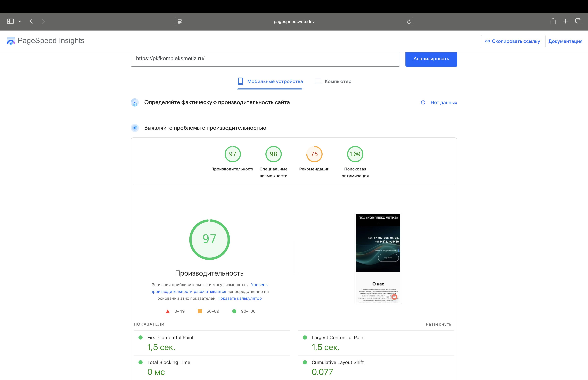
Task: Open sidebar options dropdown chevron
Action: click(20, 21)
